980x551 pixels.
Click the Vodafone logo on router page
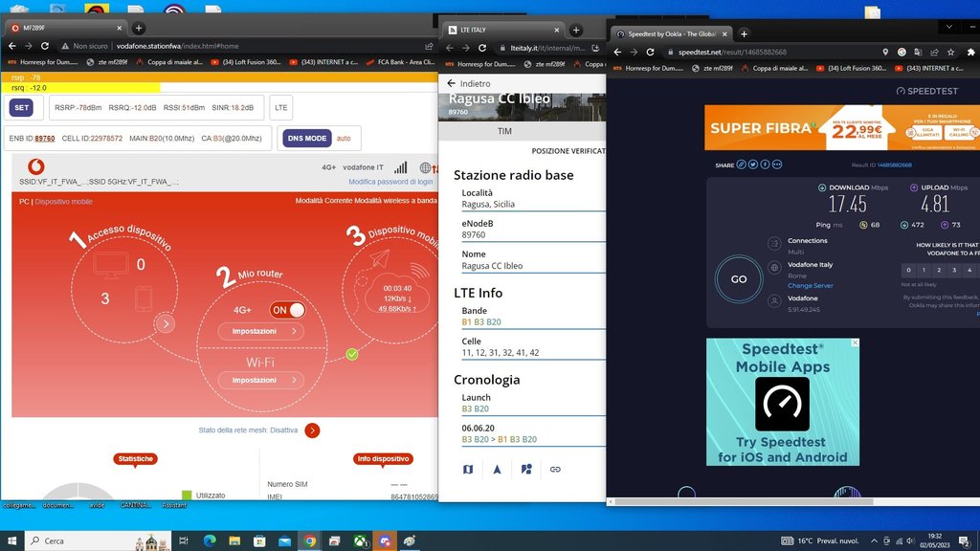[36, 166]
